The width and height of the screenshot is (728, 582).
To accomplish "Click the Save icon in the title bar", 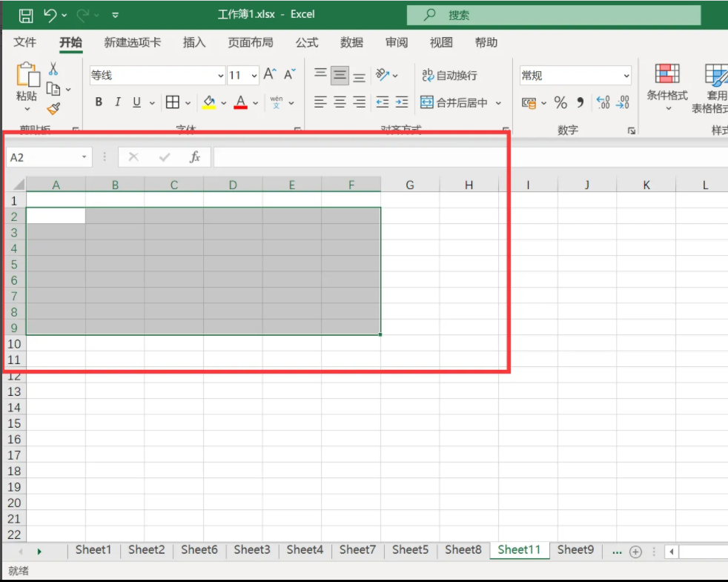I will tap(25, 15).
